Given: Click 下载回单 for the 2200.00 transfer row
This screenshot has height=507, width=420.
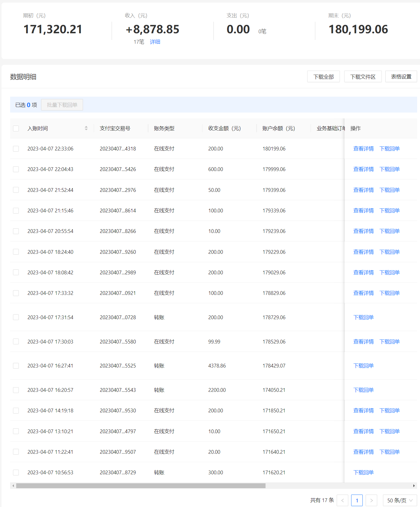Looking at the screenshot, I should [363, 390].
